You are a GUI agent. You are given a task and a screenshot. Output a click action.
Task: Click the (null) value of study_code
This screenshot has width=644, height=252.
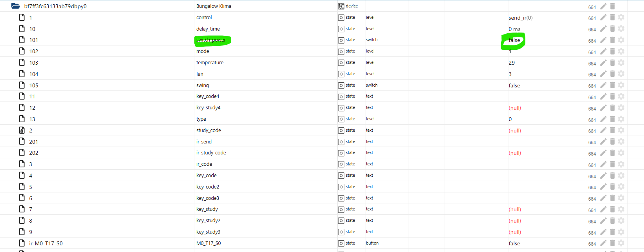coord(515,131)
